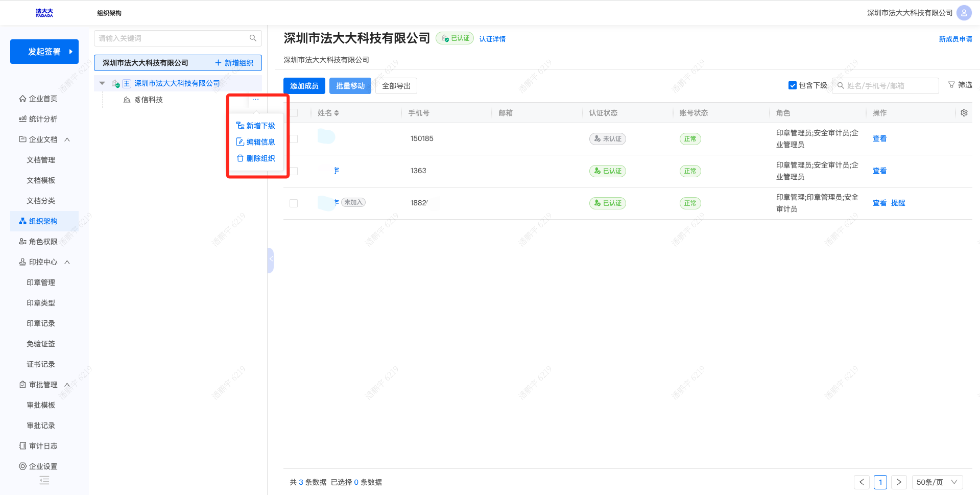Select 务信科技 in the organization tree
The image size is (980, 495).
click(x=149, y=100)
